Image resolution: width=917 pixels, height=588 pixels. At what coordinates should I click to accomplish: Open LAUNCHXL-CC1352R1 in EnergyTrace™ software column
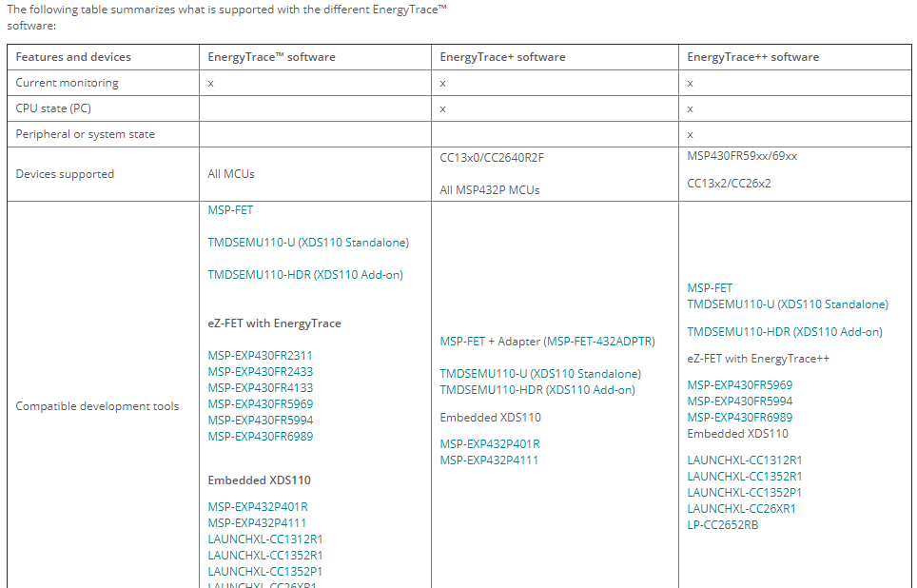click(265, 556)
